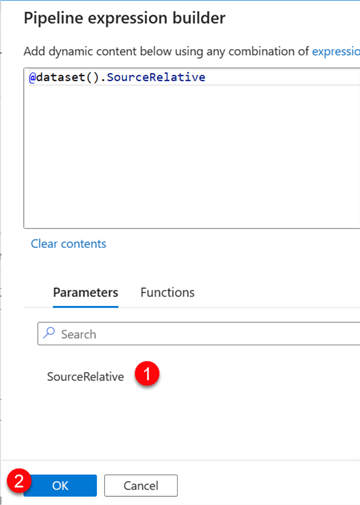Switch to the Functions tab
The image size is (360, 505).
pyautogui.click(x=167, y=292)
